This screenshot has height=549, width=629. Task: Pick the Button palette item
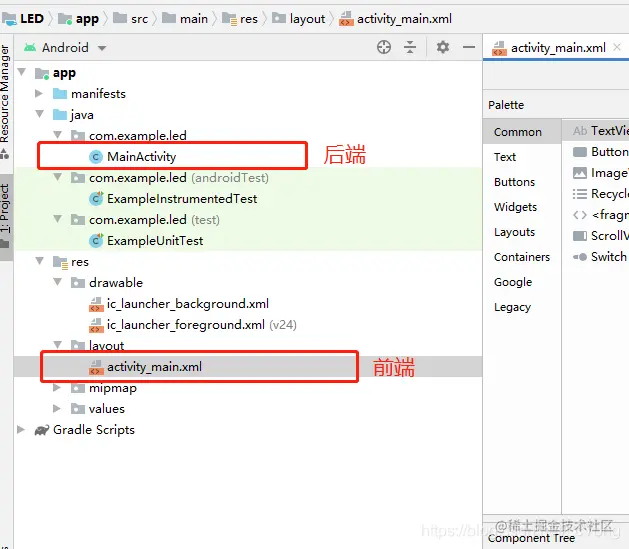601,152
